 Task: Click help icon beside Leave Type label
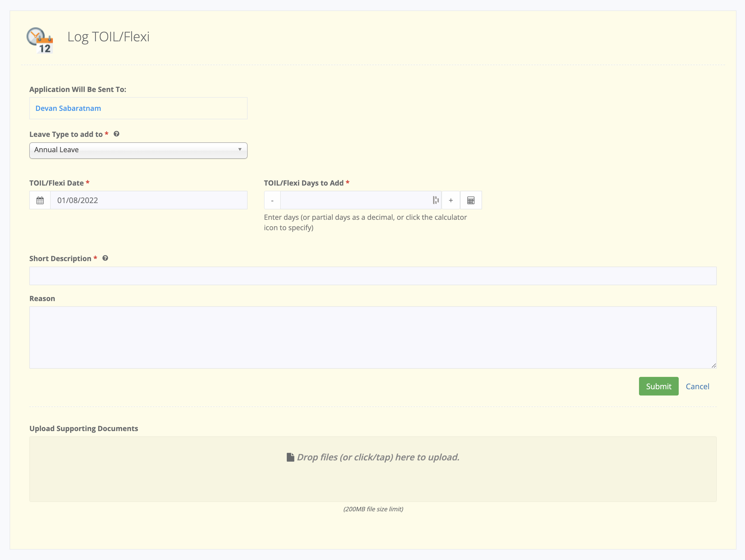(x=116, y=134)
